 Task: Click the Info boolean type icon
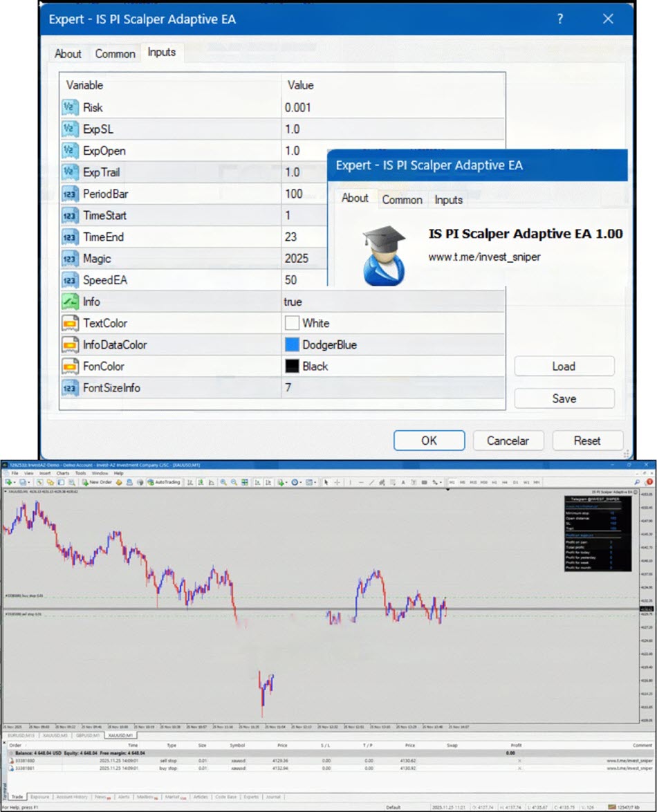[x=69, y=302]
